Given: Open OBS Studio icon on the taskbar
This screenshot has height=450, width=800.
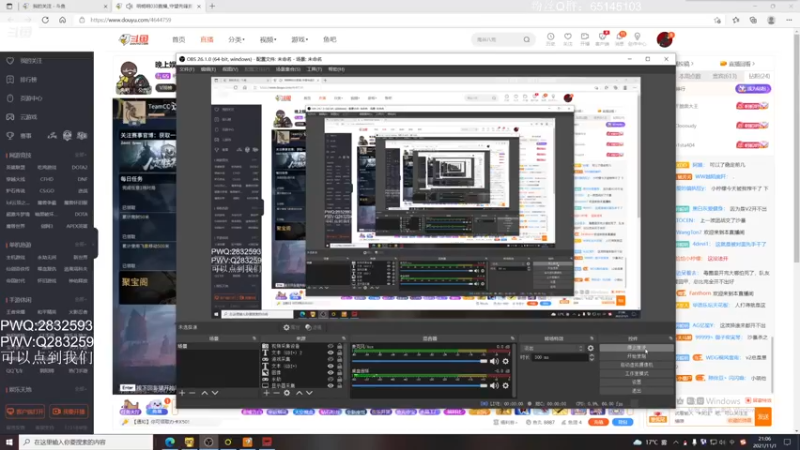Looking at the screenshot, I should [209, 442].
